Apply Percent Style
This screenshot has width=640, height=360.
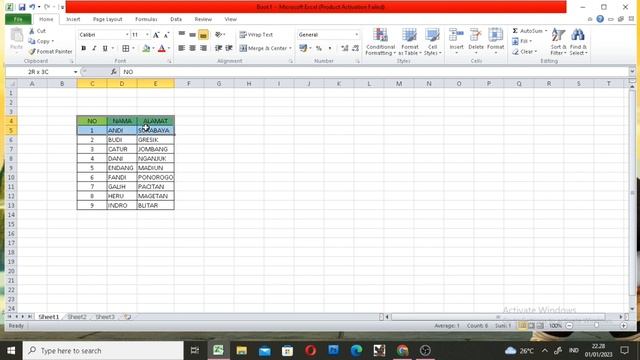click(x=319, y=48)
